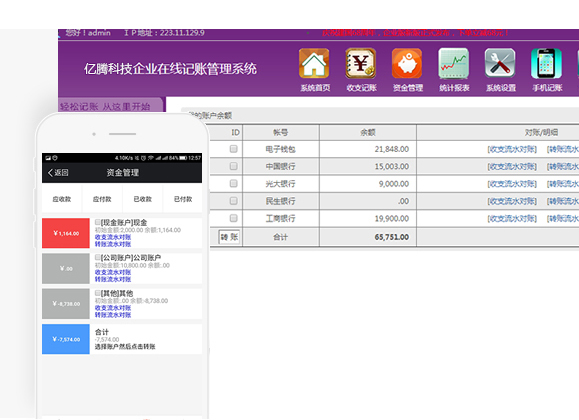
Task: Select the 中国银行 account name cell
Action: [x=281, y=167]
